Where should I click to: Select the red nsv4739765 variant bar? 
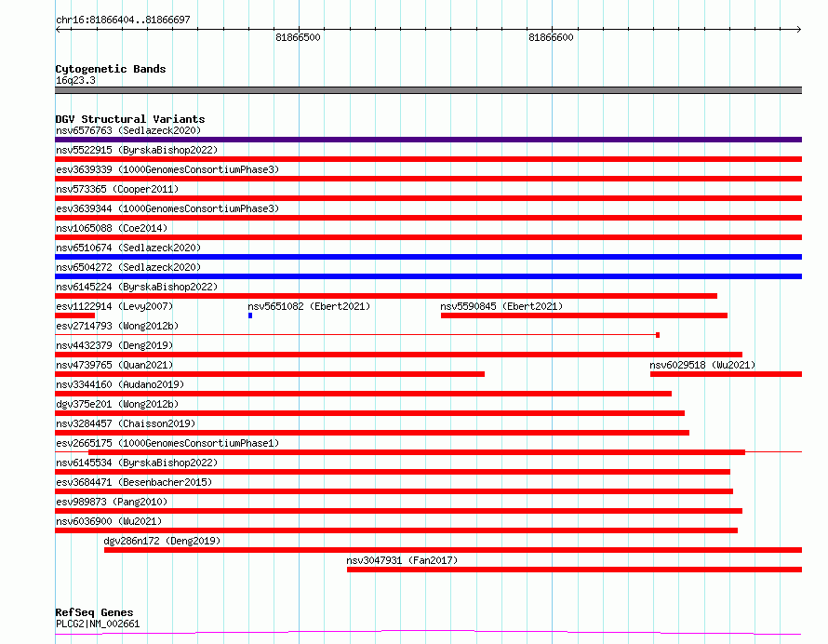pyautogui.click(x=270, y=374)
